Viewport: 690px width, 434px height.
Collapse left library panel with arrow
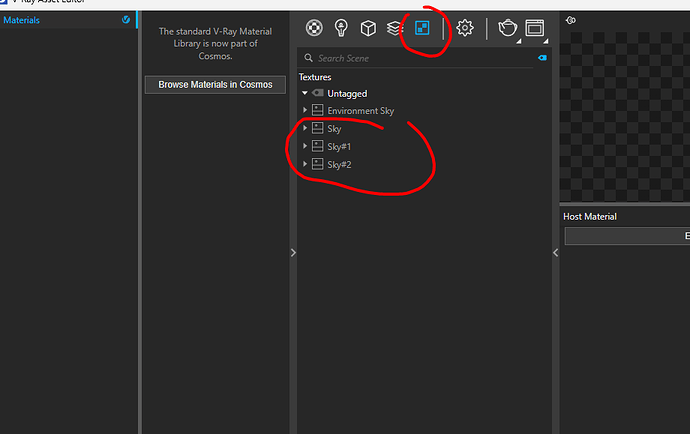[293, 253]
